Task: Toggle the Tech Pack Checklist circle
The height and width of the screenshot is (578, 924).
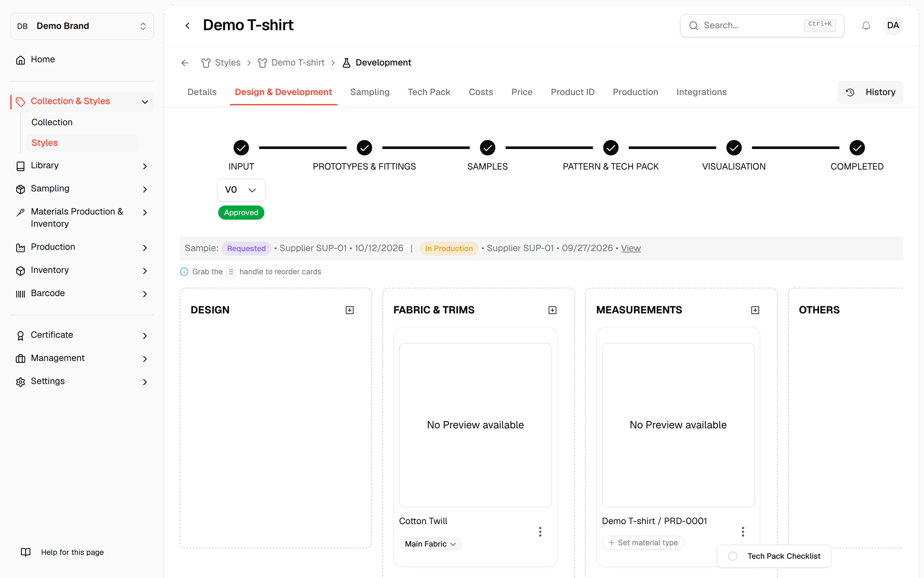Action: point(732,556)
